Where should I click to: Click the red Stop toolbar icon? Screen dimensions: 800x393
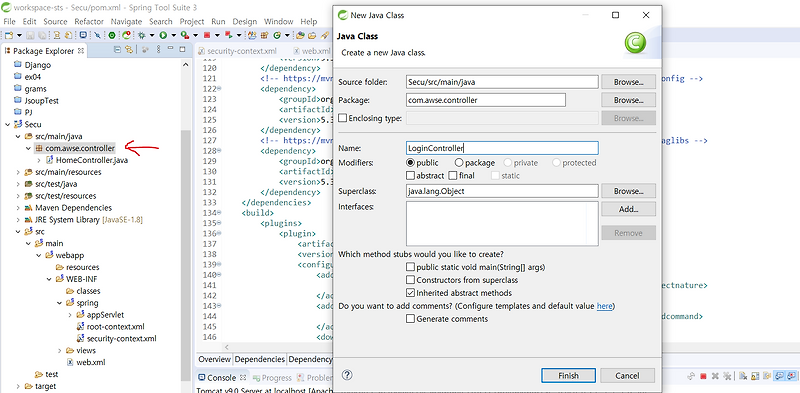click(207, 35)
